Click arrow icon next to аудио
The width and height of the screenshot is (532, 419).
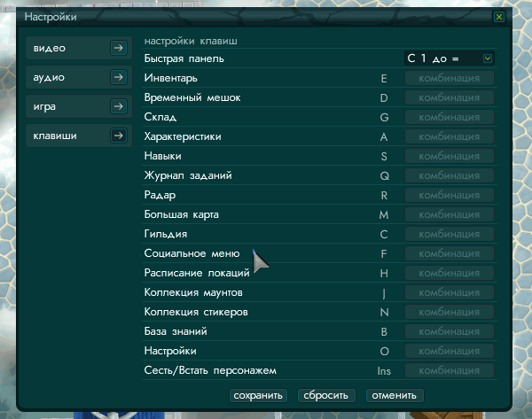(x=119, y=77)
